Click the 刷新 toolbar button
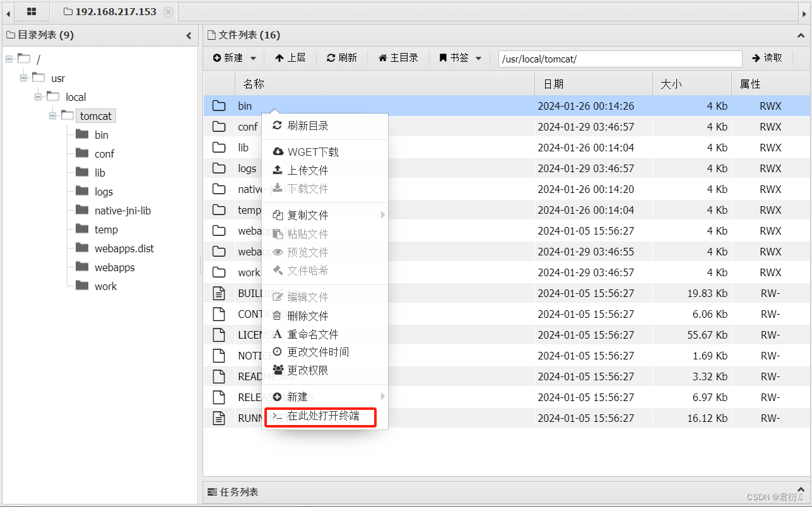812x507 pixels. 341,58
